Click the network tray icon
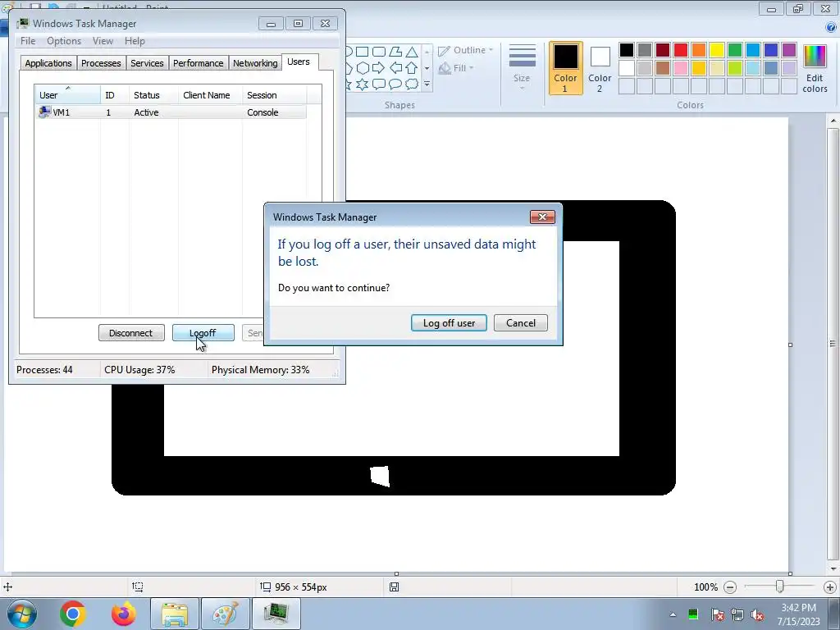 tap(737, 615)
